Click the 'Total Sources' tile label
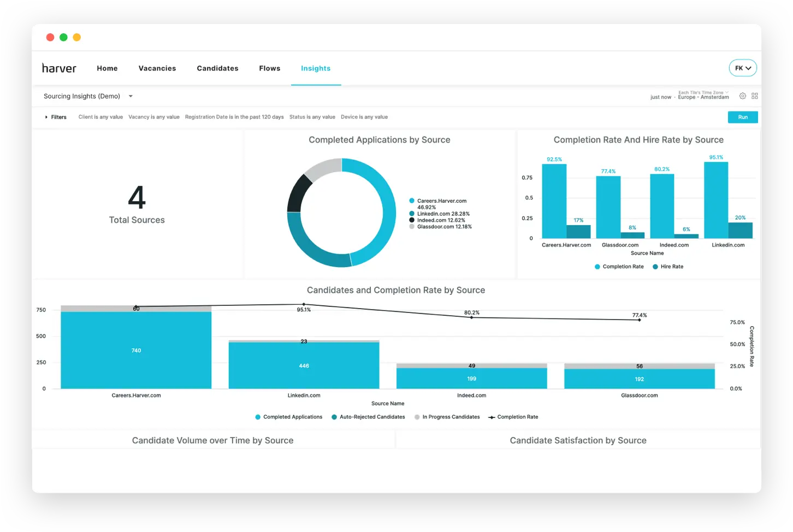This screenshot has height=532, width=793. (x=137, y=220)
